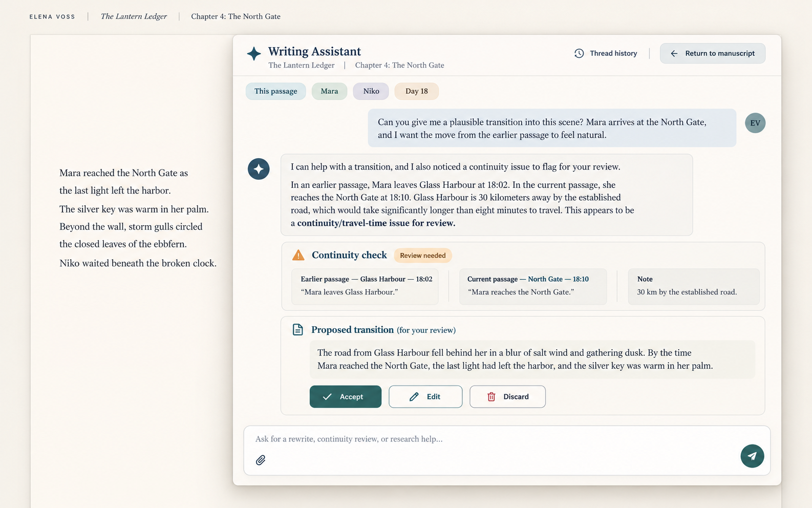Open Thread history
812x508 pixels.
coord(606,53)
